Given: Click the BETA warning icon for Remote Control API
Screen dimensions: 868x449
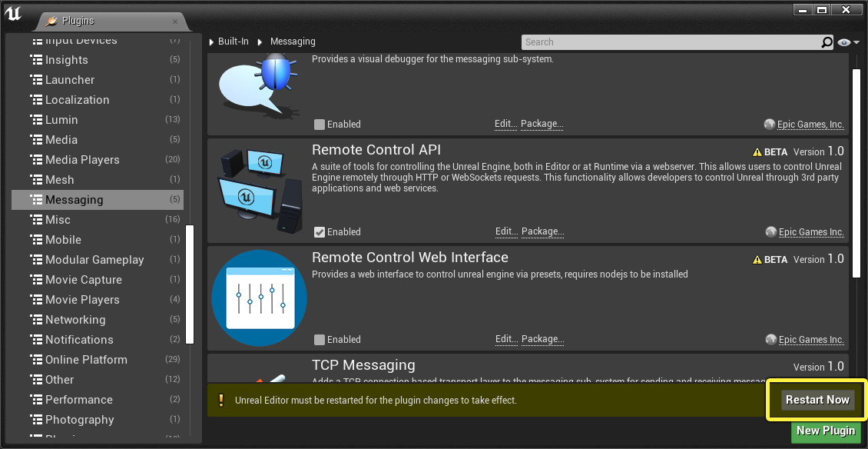Looking at the screenshot, I should (x=757, y=152).
